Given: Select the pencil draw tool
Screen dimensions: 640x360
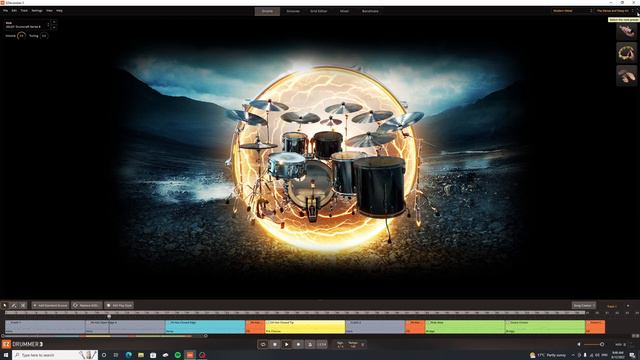Looking at the screenshot, I should [x=13, y=305].
